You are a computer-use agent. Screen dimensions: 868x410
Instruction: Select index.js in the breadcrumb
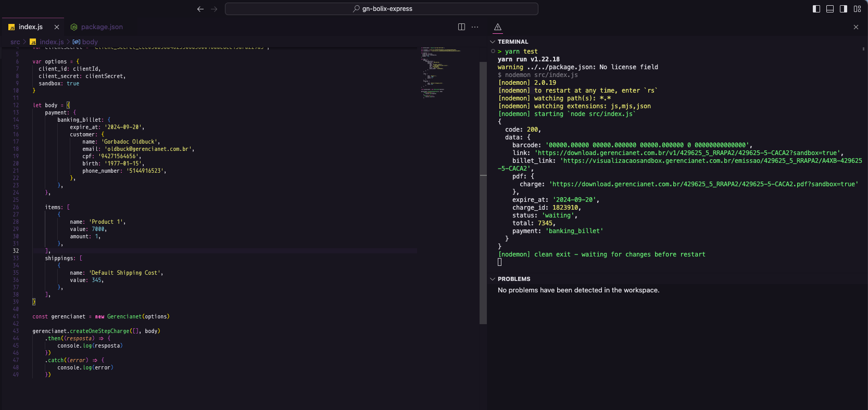point(52,42)
